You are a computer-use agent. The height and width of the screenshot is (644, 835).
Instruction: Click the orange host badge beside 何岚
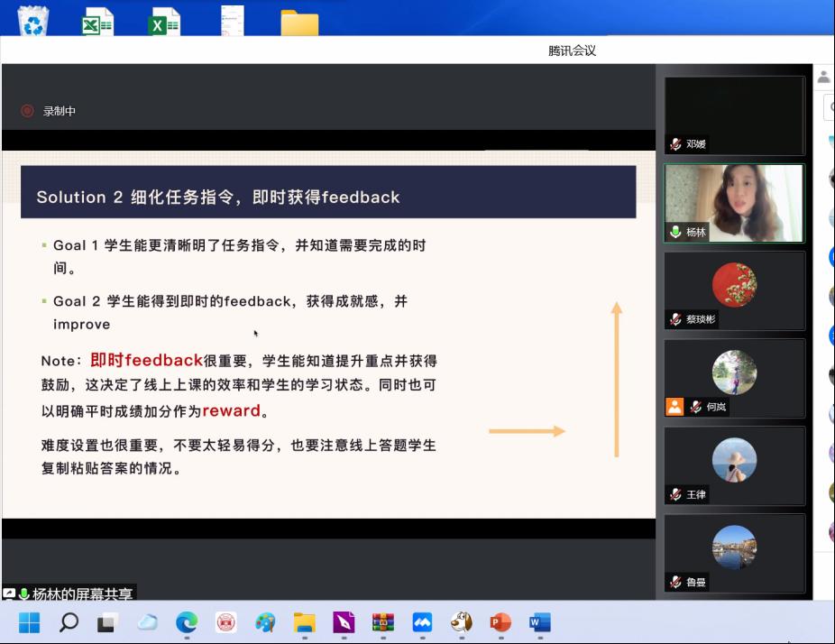(674, 407)
